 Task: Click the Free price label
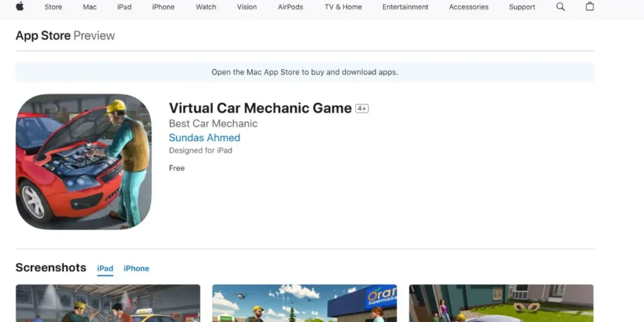tap(177, 168)
